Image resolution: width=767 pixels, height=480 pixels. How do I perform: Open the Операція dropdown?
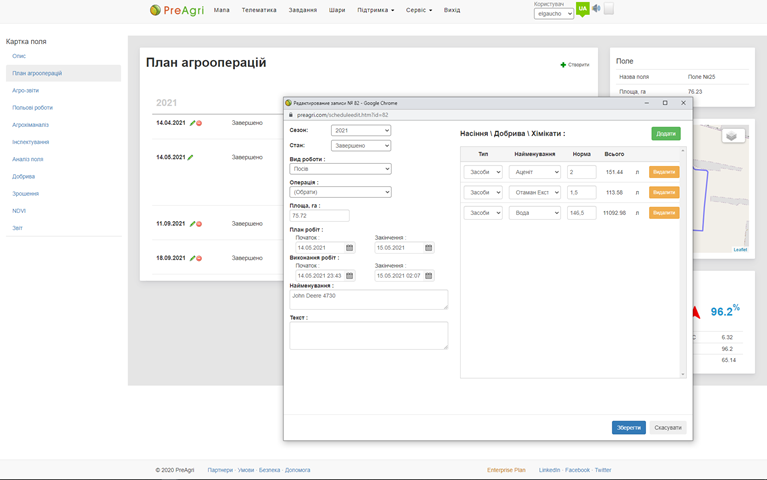pos(340,192)
